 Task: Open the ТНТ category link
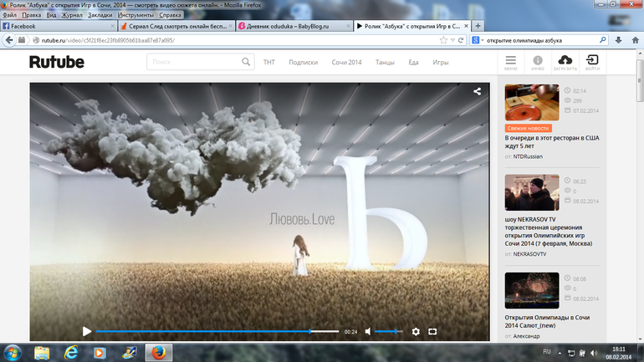pyautogui.click(x=269, y=63)
